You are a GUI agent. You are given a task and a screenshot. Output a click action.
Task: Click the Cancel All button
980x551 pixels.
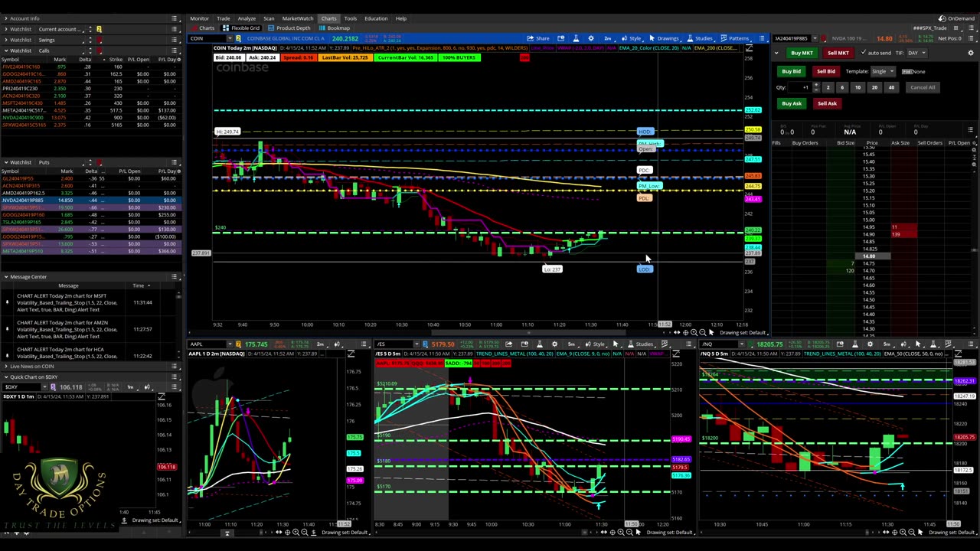click(923, 87)
